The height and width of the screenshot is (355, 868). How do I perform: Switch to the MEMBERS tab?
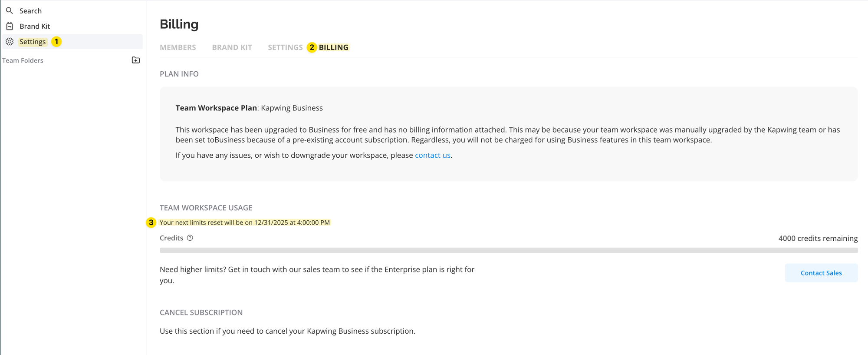[178, 47]
